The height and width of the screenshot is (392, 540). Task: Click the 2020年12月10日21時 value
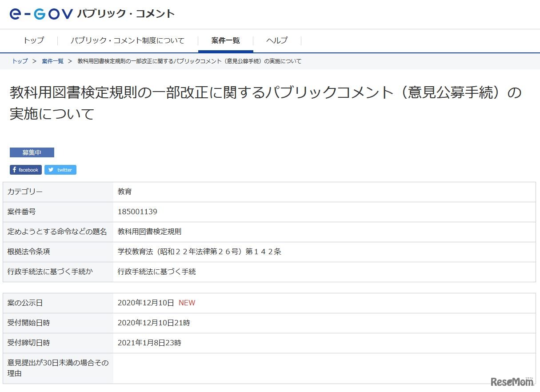(x=154, y=323)
